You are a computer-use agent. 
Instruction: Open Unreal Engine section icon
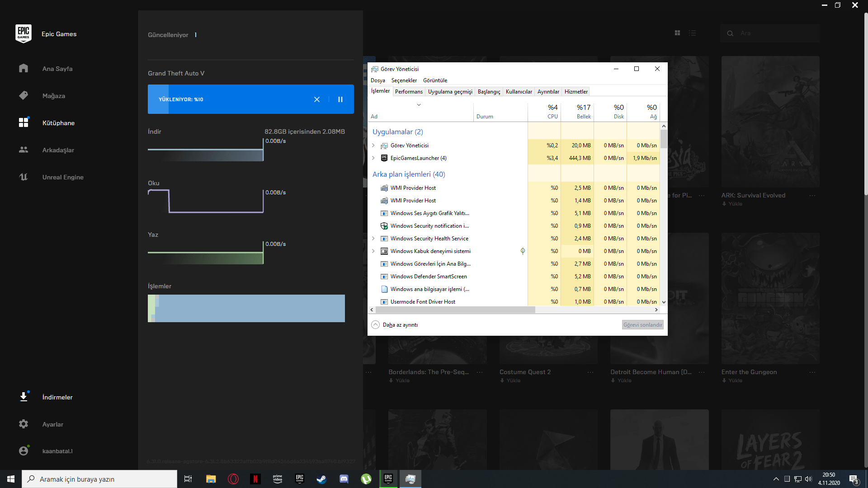(24, 177)
